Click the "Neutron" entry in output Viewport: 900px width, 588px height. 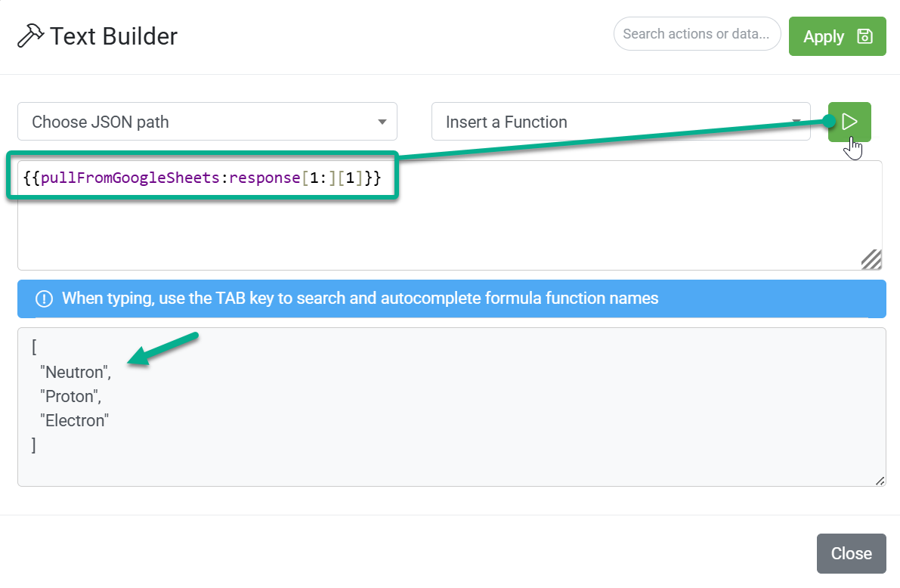(x=76, y=372)
